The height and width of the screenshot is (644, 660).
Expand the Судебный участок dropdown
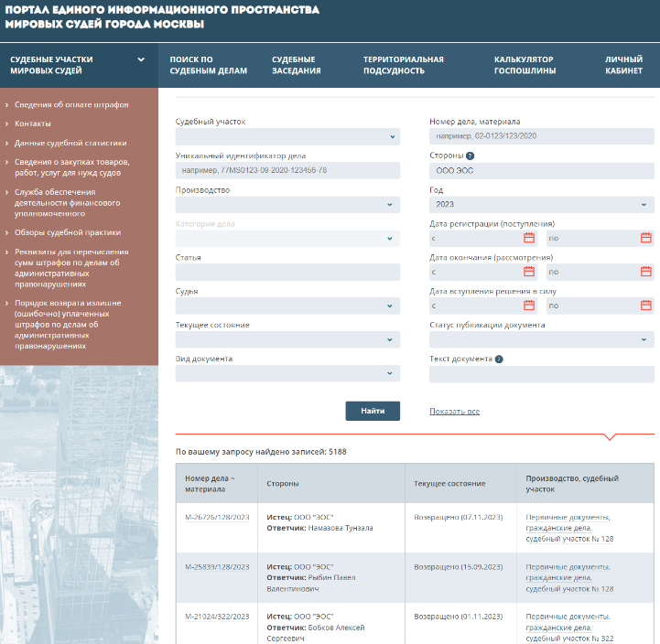point(287,136)
